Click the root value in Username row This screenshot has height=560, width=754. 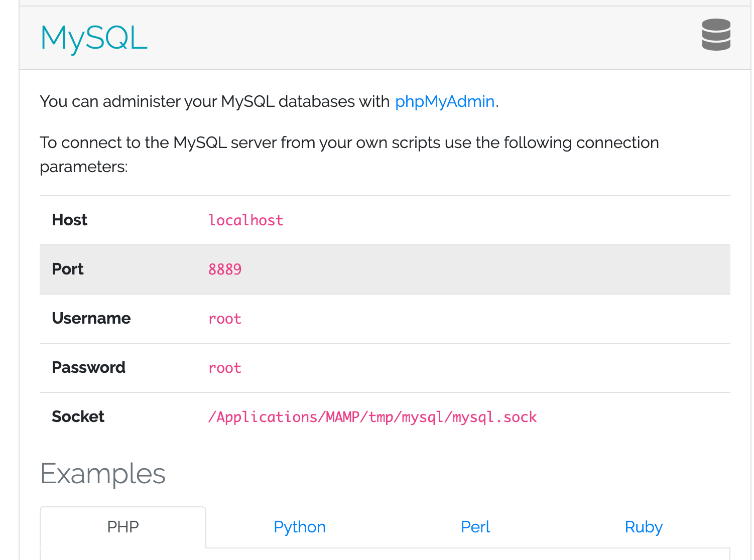[x=225, y=319]
